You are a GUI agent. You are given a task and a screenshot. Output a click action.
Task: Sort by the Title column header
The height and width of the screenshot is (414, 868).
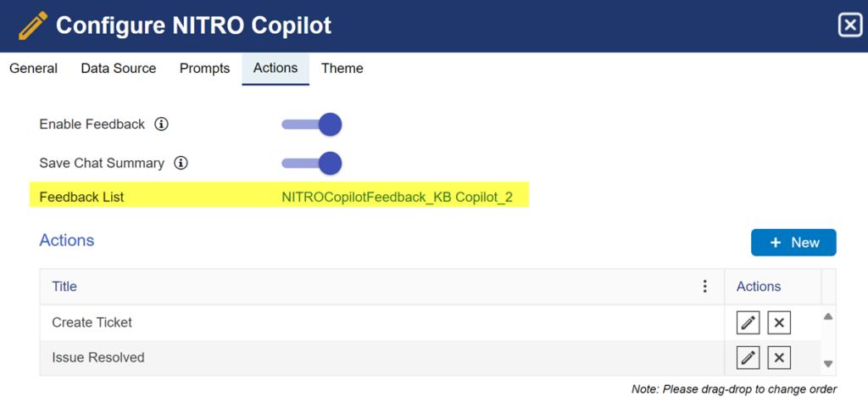(64, 287)
